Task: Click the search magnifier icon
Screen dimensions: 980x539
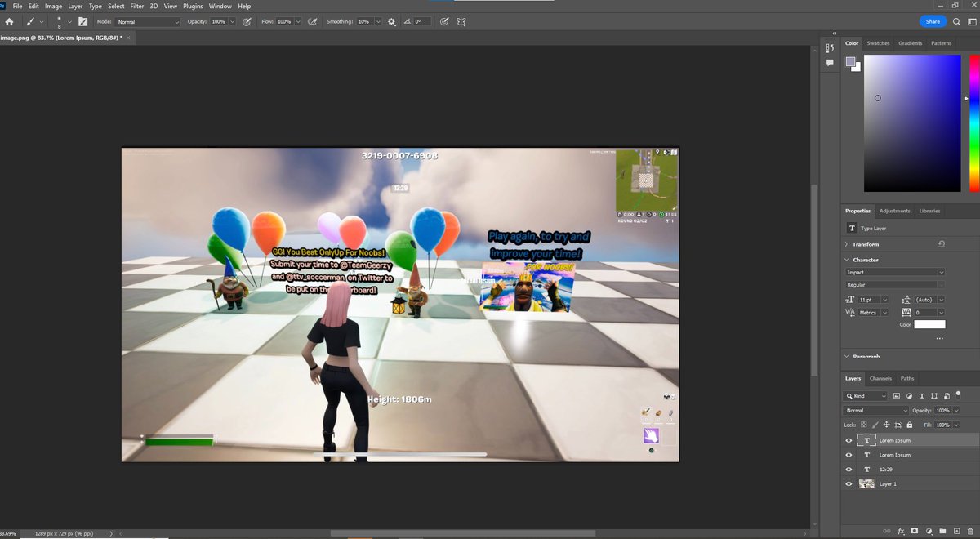Action: (x=955, y=21)
